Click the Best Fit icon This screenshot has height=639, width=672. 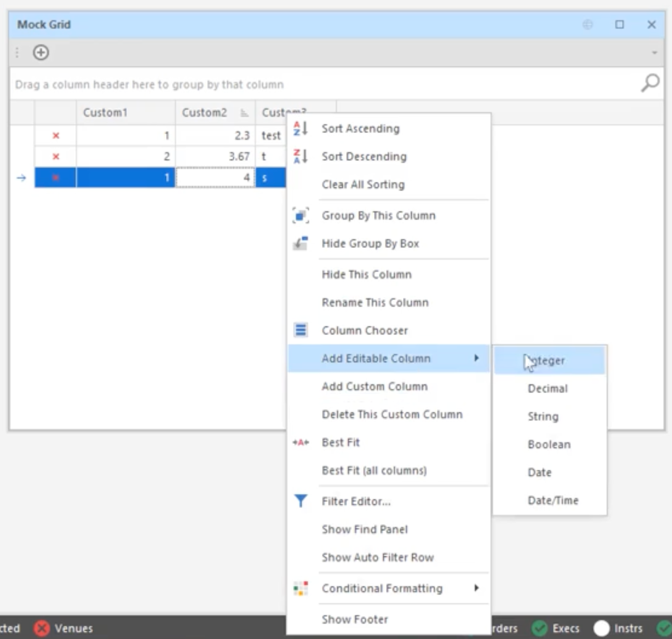pos(300,443)
